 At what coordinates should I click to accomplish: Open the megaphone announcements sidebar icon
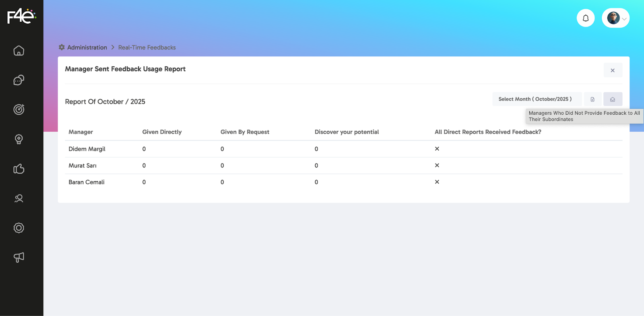(x=19, y=257)
